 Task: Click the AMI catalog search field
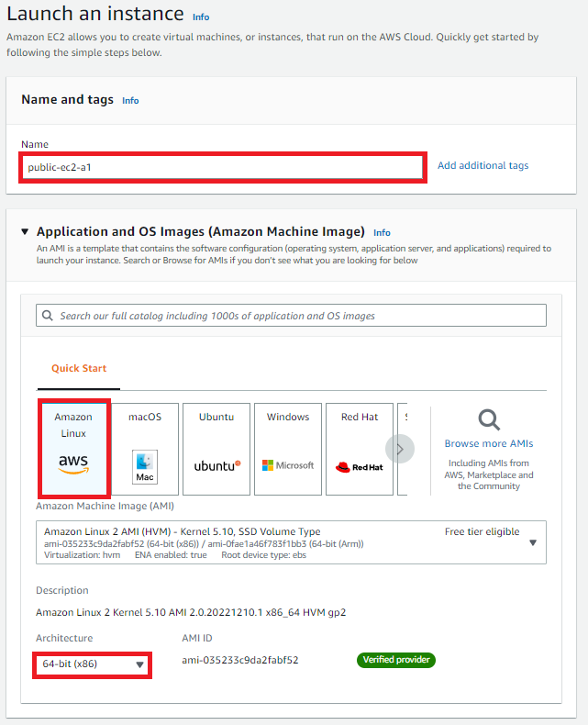pyautogui.click(x=291, y=316)
